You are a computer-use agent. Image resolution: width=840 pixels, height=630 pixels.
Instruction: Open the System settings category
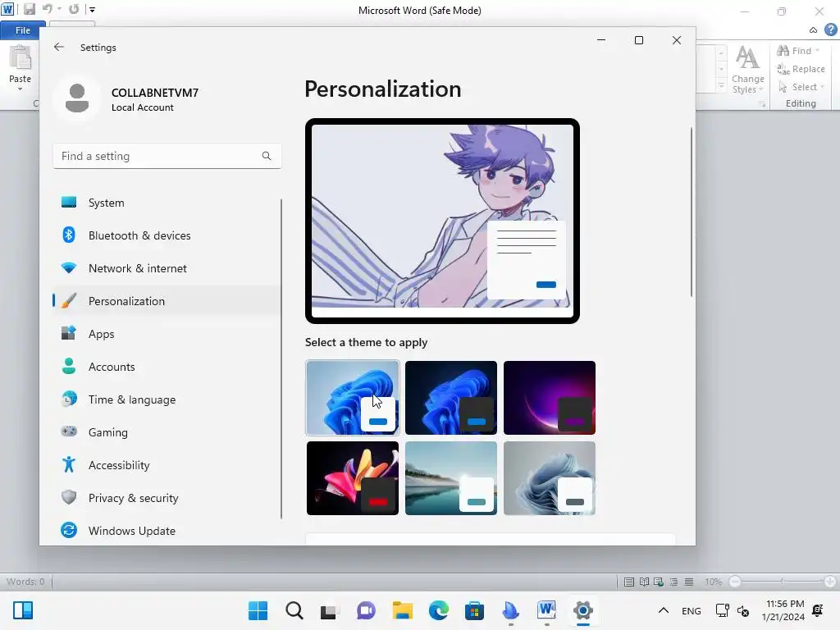tap(167, 203)
